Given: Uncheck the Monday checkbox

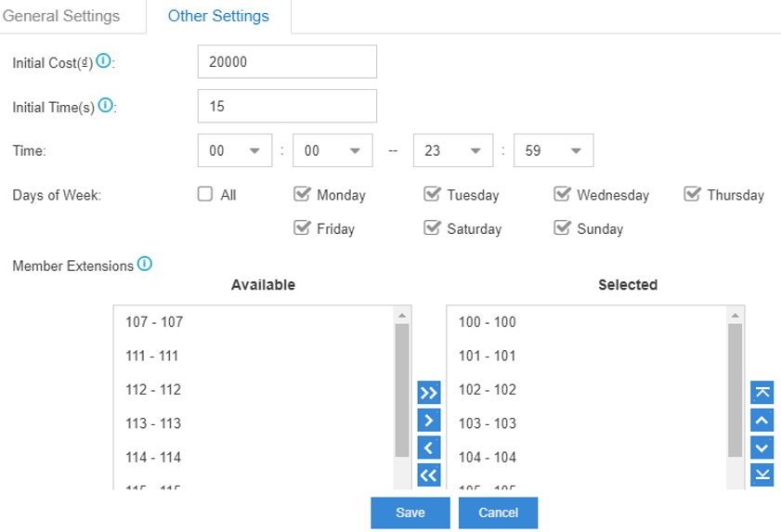Looking at the screenshot, I should click(302, 194).
